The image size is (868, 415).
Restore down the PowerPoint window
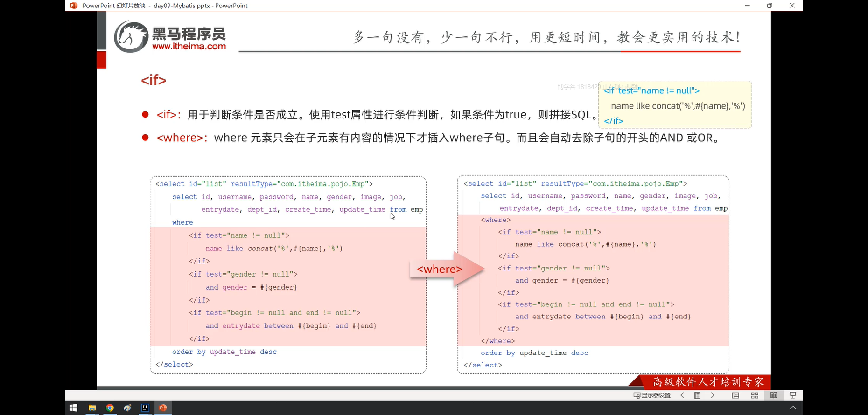pyautogui.click(x=770, y=6)
